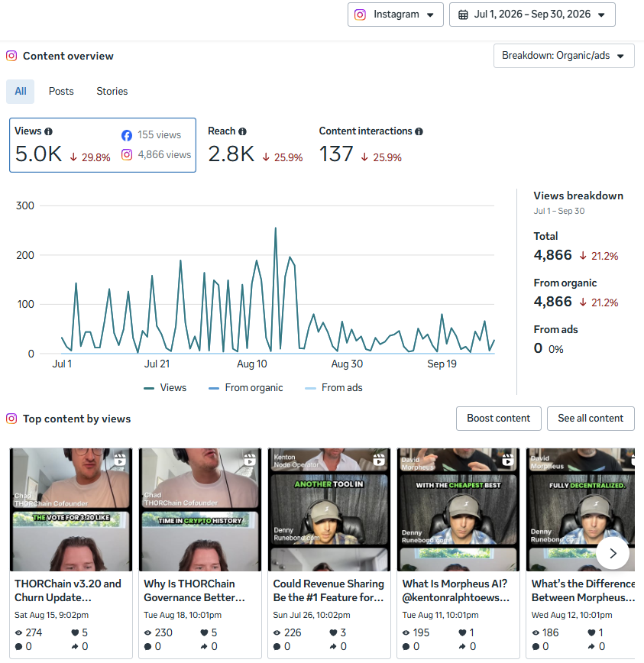The width and height of the screenshot is (644, 663).
Task: Click the Facebook icon next to 155 views
Action: click(127, 135)
